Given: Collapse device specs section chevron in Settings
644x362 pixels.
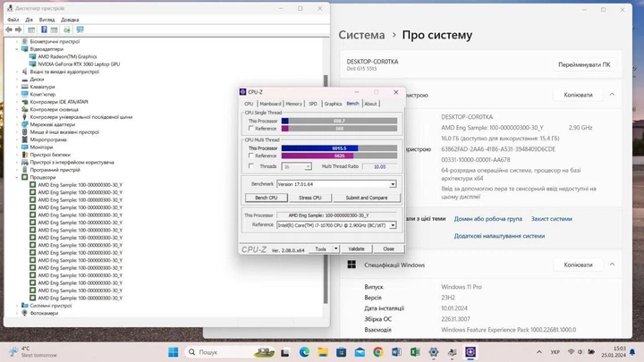Looking at the screenshot, I should [612, 95].
